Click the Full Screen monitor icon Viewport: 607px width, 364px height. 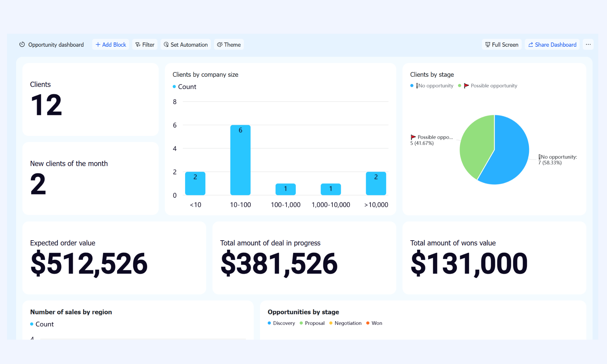[x=488, y=45]
